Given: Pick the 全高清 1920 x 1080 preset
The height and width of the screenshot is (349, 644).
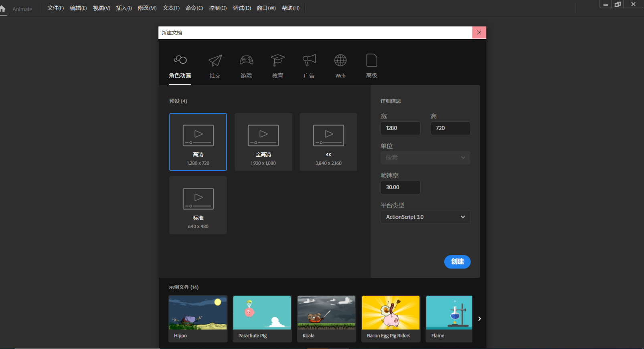Looking at the screenshot, I should point(263,142).
